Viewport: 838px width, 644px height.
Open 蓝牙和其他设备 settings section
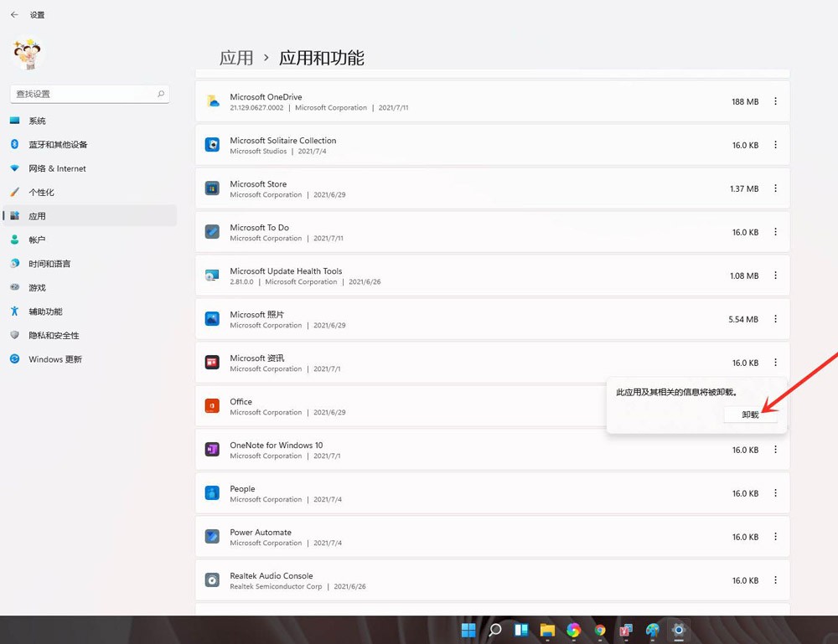(x=58, y=144)
